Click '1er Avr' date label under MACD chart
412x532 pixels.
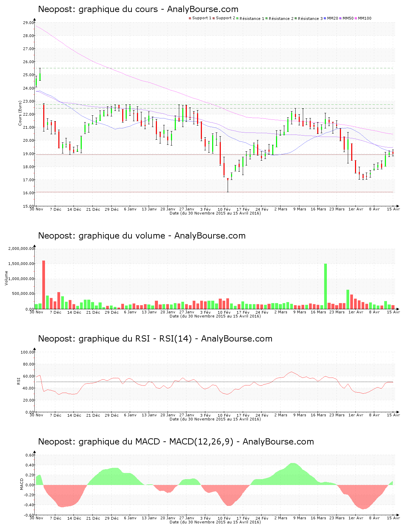point(356,518)
